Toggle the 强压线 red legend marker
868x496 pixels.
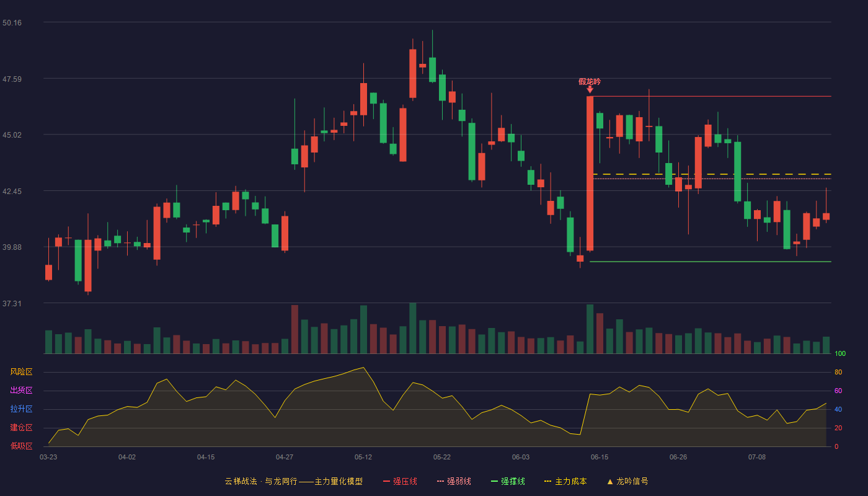pos(386,481)
